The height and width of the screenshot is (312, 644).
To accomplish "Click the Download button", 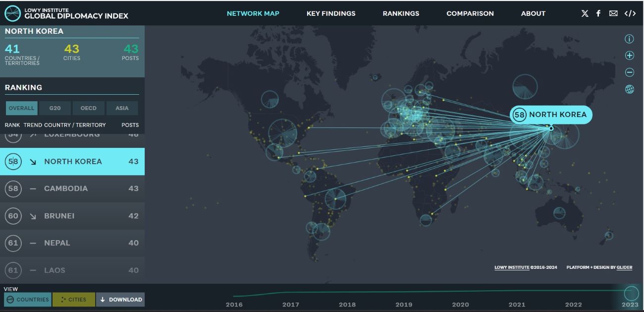I will pyautogui.click(x=120, y=300).
